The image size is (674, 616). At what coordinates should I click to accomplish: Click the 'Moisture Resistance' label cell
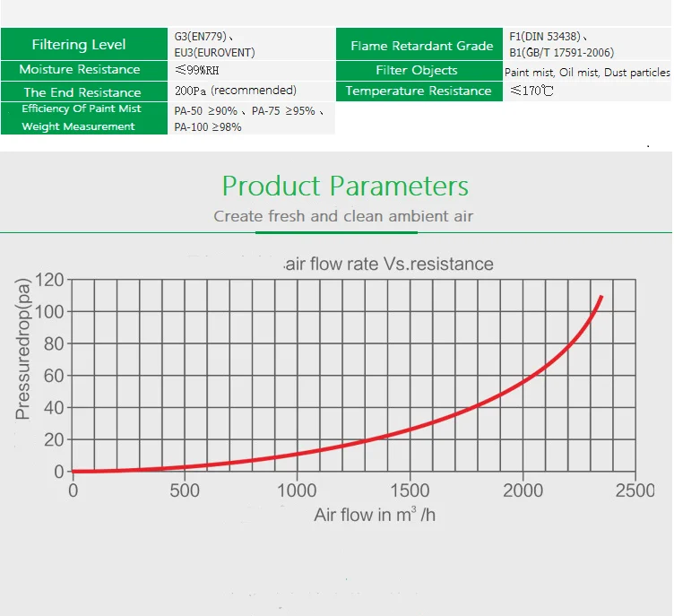tap(84, 71)
